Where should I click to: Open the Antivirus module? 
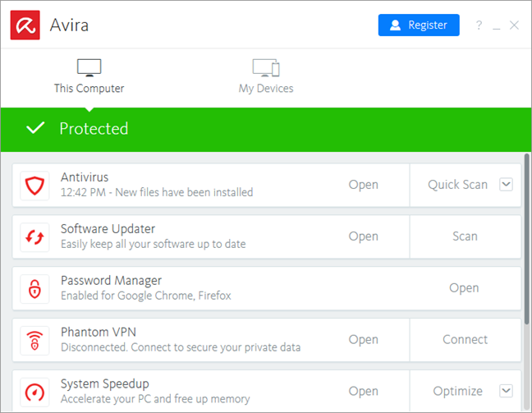click(x=364, y=185)
